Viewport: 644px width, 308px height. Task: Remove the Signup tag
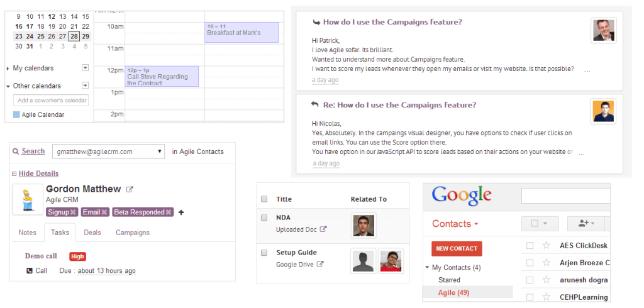click(74, 212)
